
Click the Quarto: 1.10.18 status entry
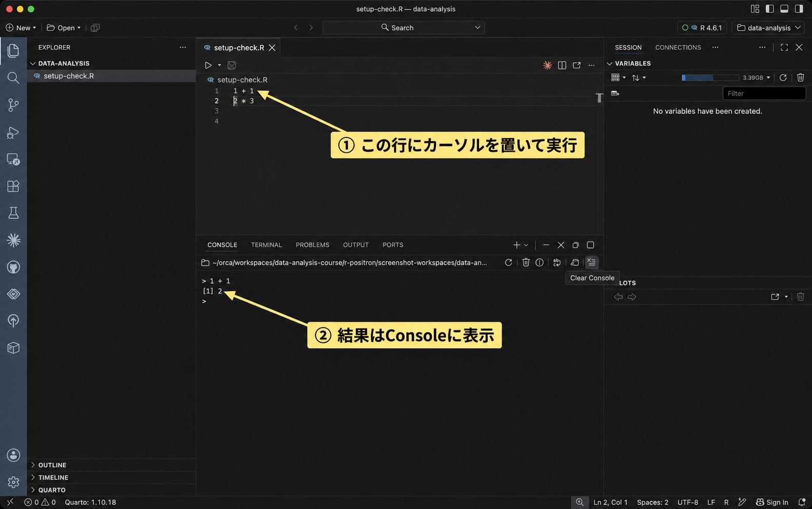coord(90,502)
